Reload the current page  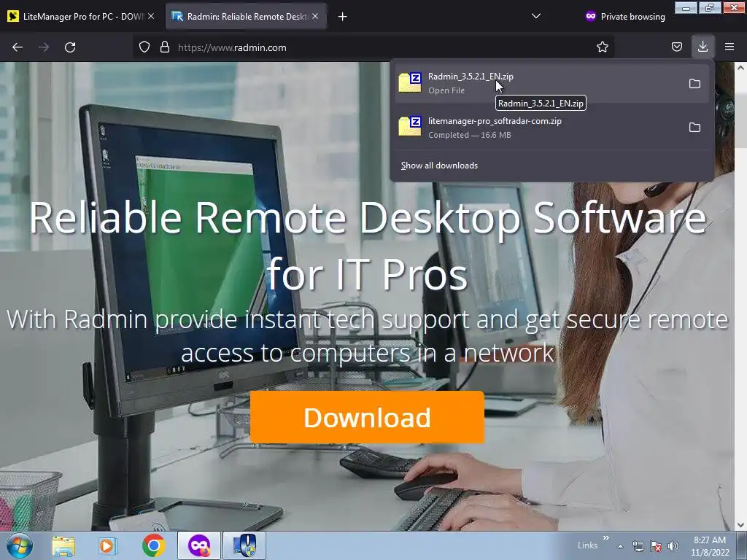70,47
